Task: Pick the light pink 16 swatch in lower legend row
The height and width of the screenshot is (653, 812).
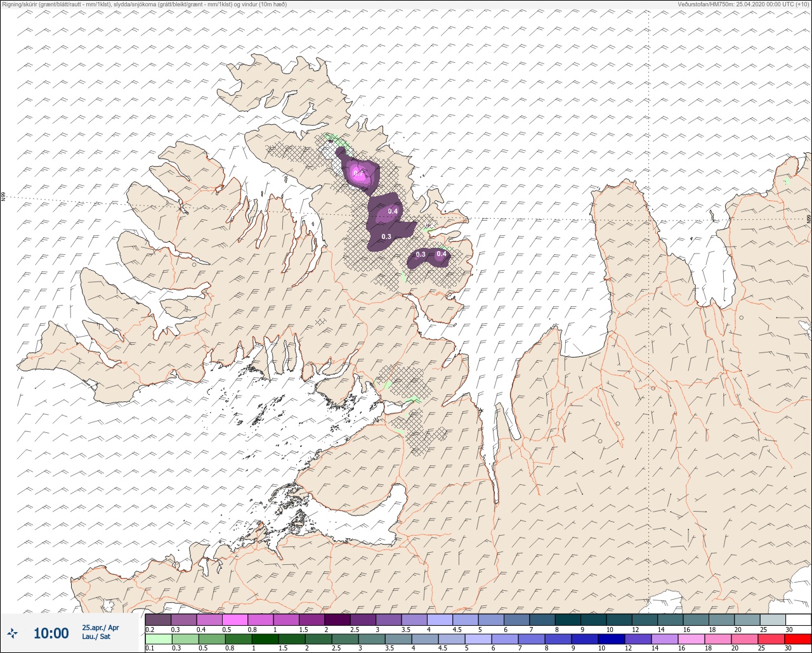Action: (693, 638)
